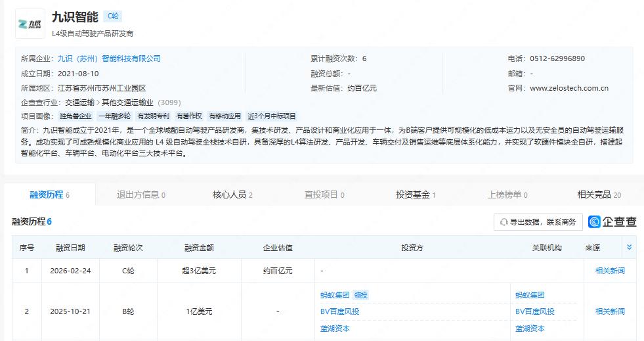Open 相关新闻 link for C轮 row
The height and width of the screenshot is (341, 644).
coord(610,271)
